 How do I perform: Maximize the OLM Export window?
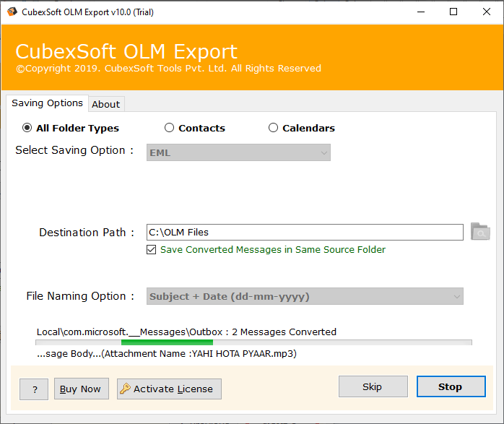[x=453, y=12]
